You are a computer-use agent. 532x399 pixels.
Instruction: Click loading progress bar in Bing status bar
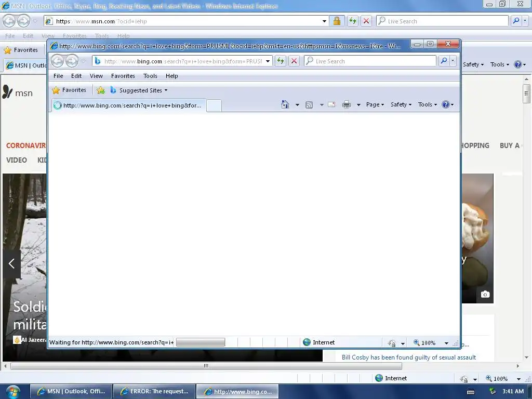(201, 342)
